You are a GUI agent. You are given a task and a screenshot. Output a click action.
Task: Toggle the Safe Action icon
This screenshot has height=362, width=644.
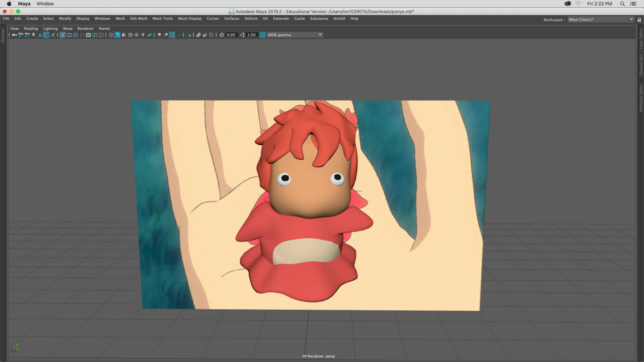point(95,35)
